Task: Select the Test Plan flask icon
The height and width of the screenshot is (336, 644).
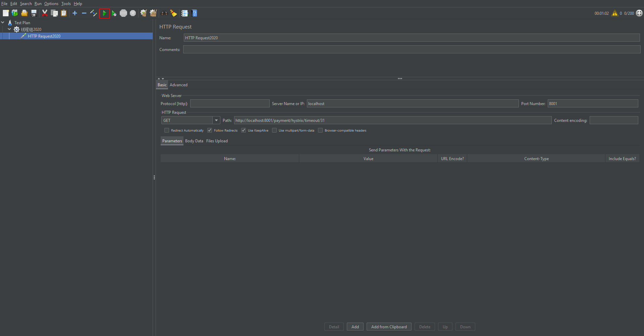Action: coord(10,22)
